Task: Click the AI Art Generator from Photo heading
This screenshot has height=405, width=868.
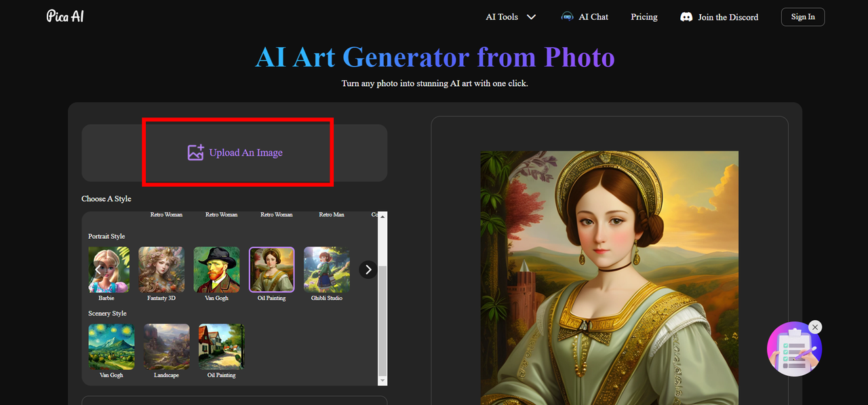Action: 435,58
